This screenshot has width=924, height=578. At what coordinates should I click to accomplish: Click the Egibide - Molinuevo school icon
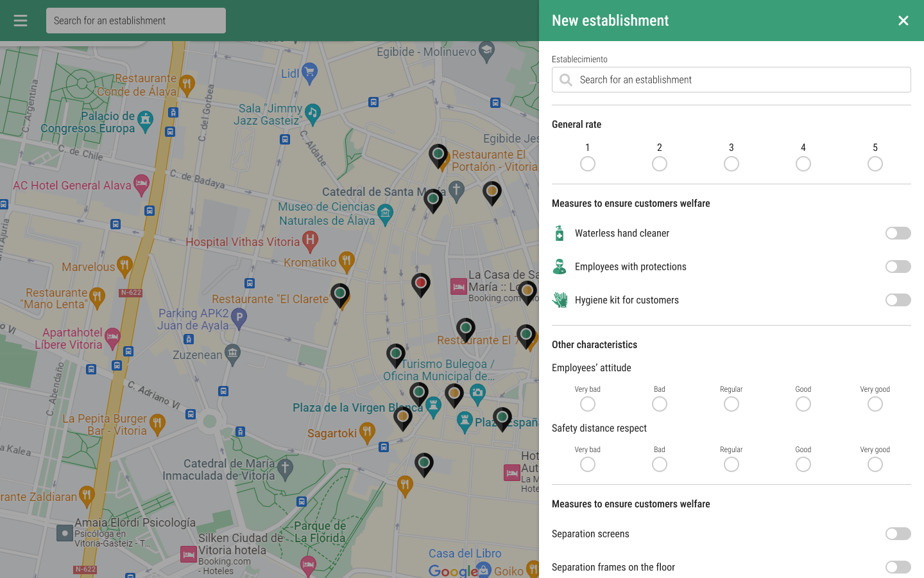tap(487, 51)
